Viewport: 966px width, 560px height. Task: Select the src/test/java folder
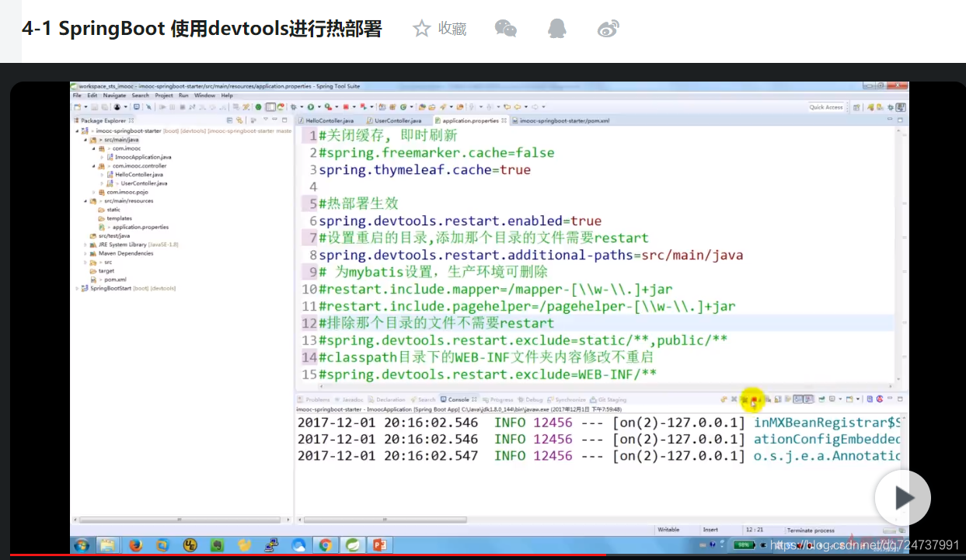[x=110, y=235]
